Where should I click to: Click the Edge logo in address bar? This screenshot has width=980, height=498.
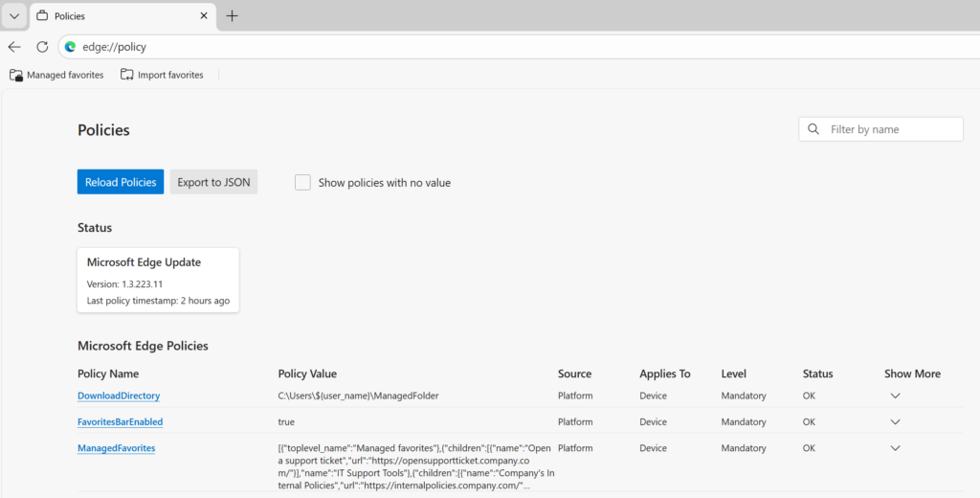[71, 47]
